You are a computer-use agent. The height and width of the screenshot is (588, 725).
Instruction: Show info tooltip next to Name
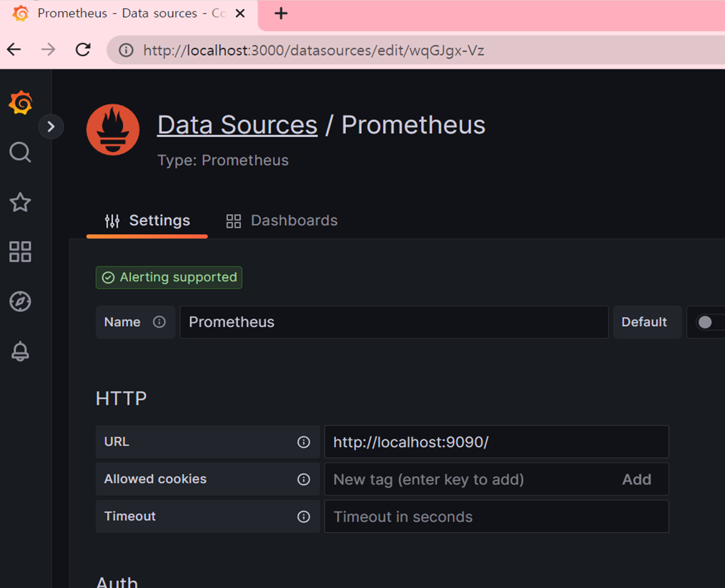coord(159,322)
